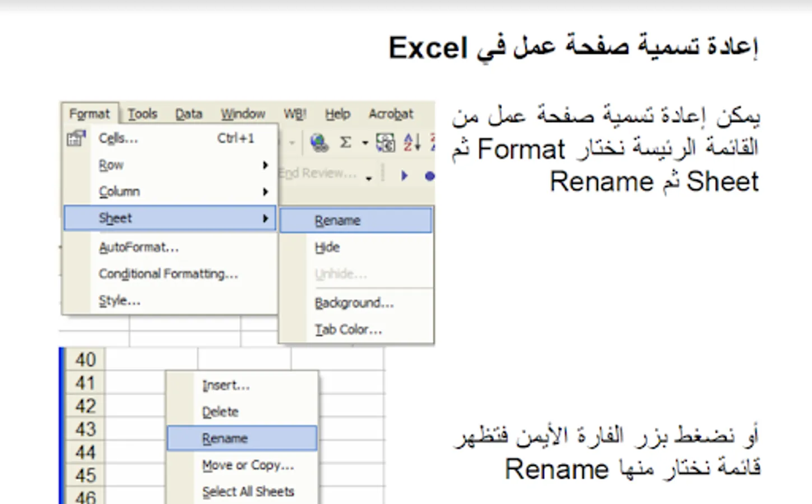This screenshot has width=812, height=504.
Task: Expand the Sheet submenu arrow
Action: click(x=265, y=218)
